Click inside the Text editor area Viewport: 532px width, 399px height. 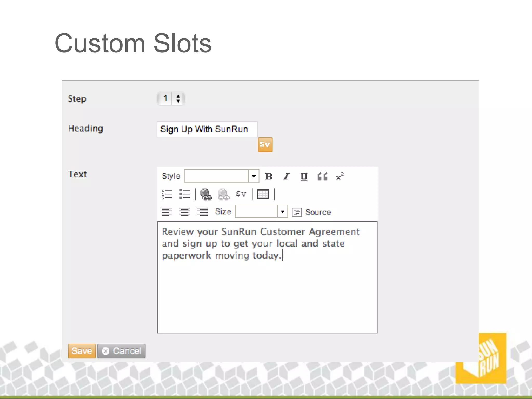[267, 277]
